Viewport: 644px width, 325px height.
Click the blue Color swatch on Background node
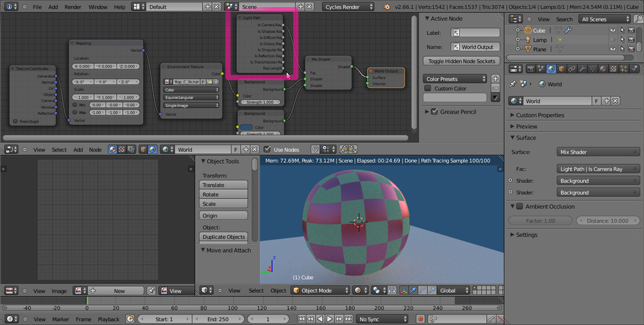247,127
